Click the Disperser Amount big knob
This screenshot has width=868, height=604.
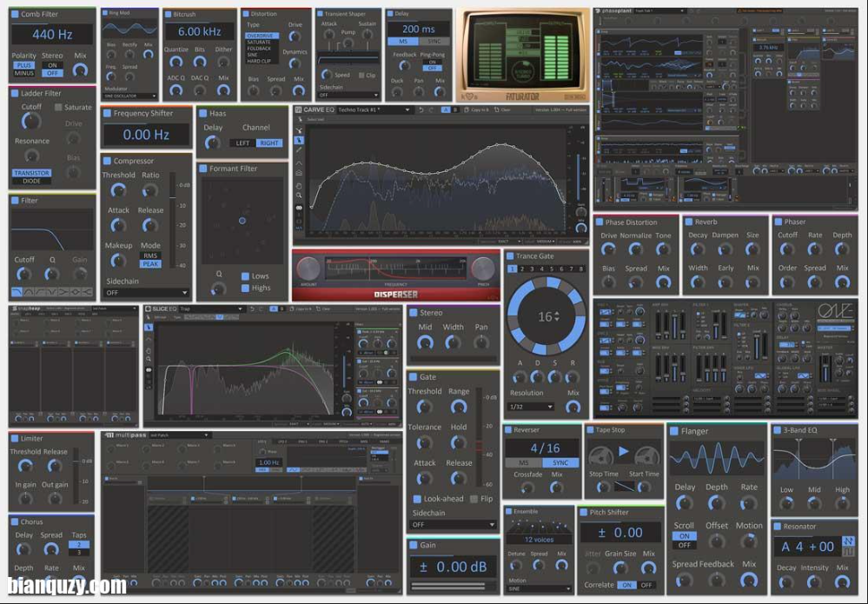pyautogui.click(x=308, y=269)
